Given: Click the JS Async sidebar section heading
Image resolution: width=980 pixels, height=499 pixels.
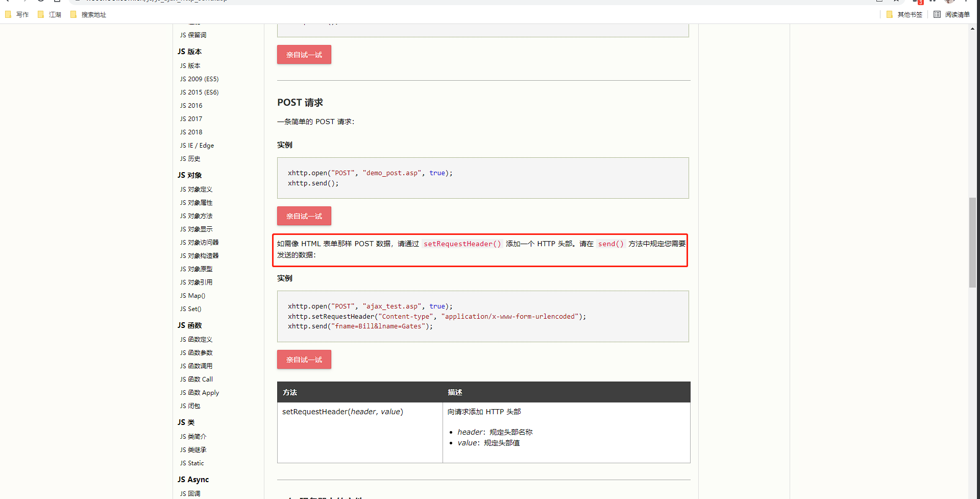Looking at the screenshot, I should (193, 480).
